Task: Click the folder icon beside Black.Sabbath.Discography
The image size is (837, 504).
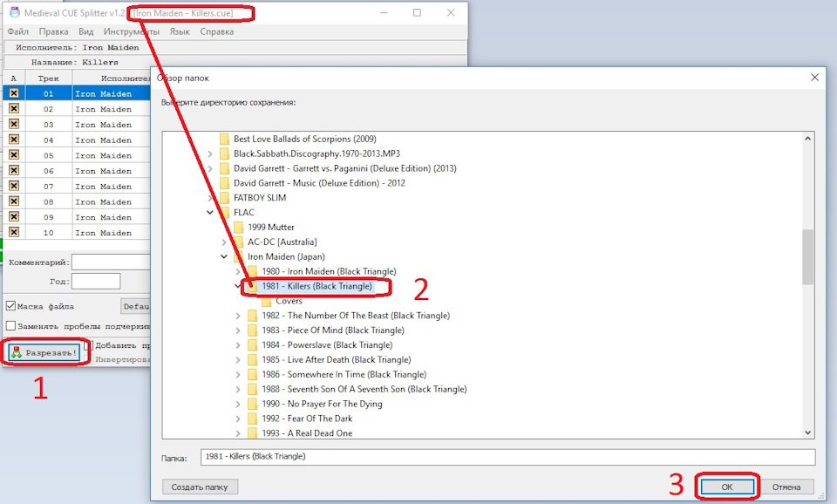Action: click(225, 153)
